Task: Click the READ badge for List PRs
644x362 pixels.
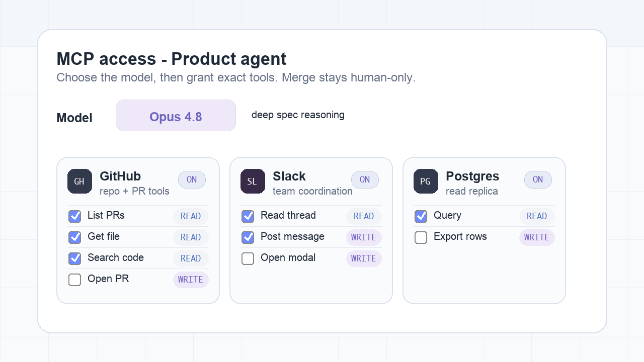Action: coord(191,216)
